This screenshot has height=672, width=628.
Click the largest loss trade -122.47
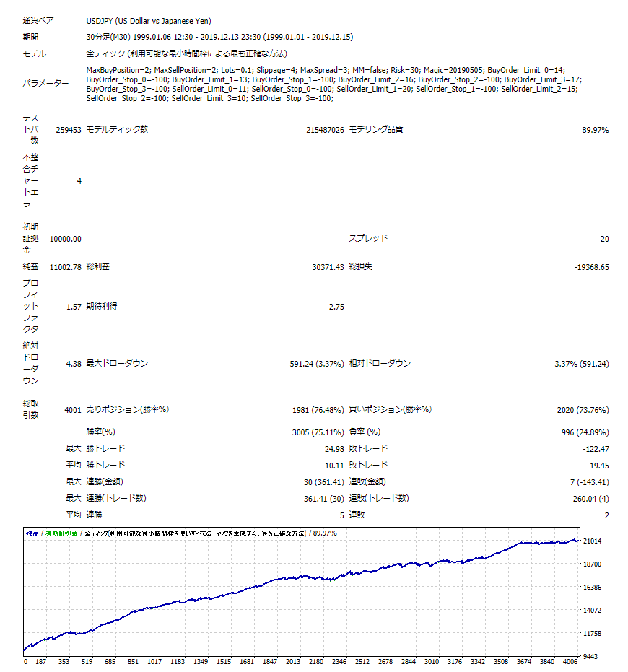[x=596, y=449]
